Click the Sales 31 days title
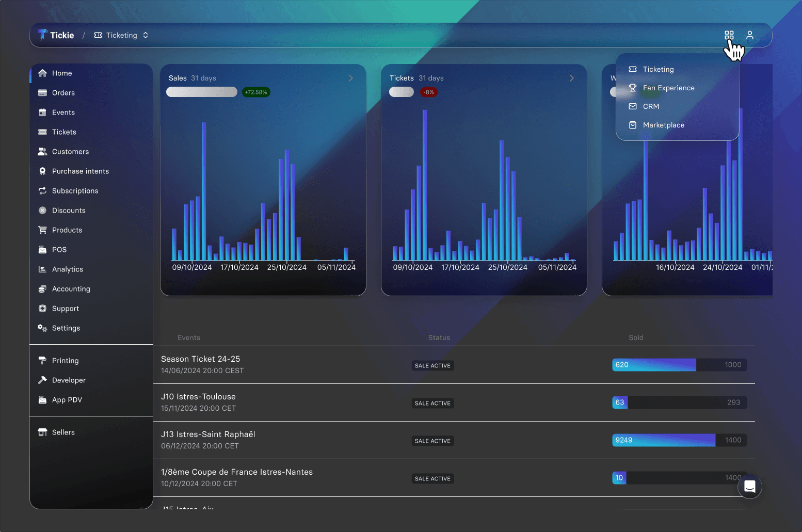This screenshot has height=532, width=802. click(193, 78)
